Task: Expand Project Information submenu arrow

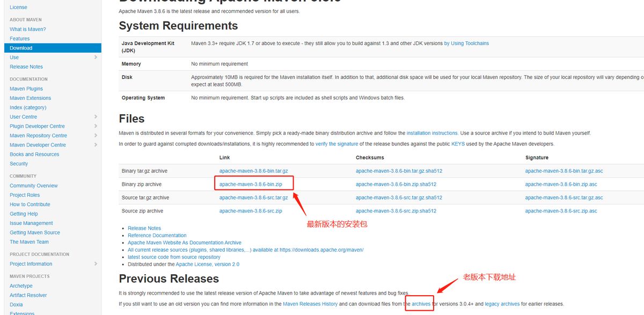Action: click(96, 264)
